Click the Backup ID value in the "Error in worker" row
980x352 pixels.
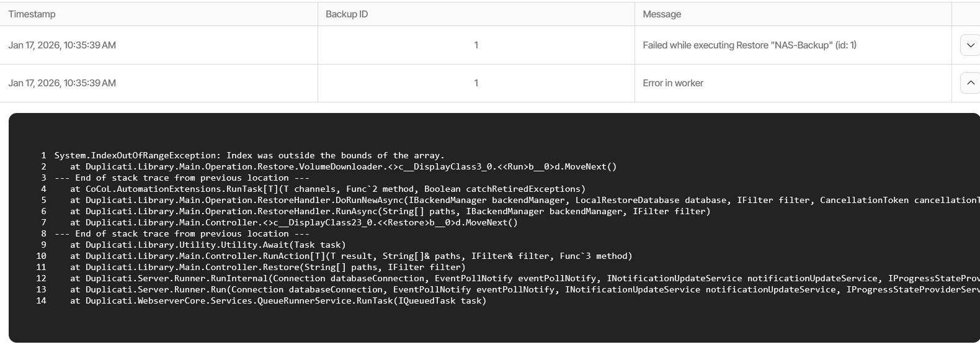[x=476, y=83]
